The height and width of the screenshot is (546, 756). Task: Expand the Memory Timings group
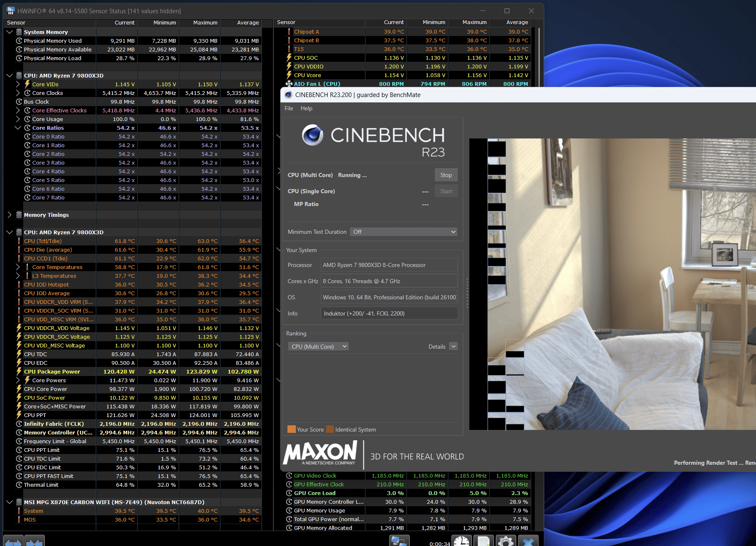click(x=10, y=215)
